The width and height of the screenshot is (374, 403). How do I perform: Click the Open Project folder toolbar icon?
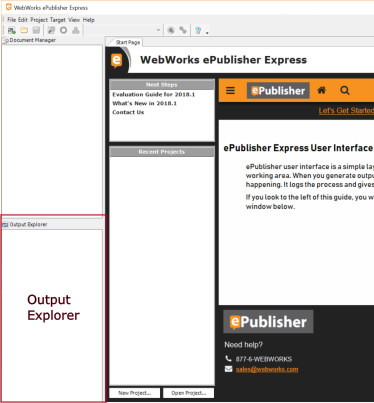[24, 30]
